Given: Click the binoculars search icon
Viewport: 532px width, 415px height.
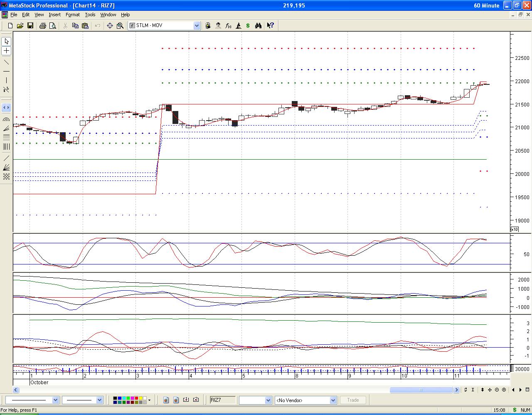Looking at the screenshot, I should point(258,25).
